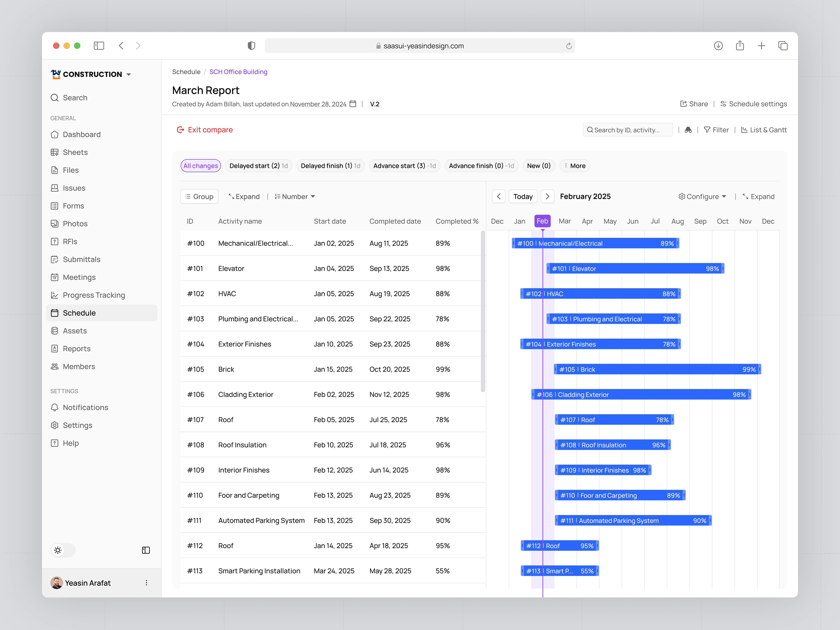The image size is (840, 630).
Task: Click the Safari sidebar toggle icon
Action: [99, 45]
